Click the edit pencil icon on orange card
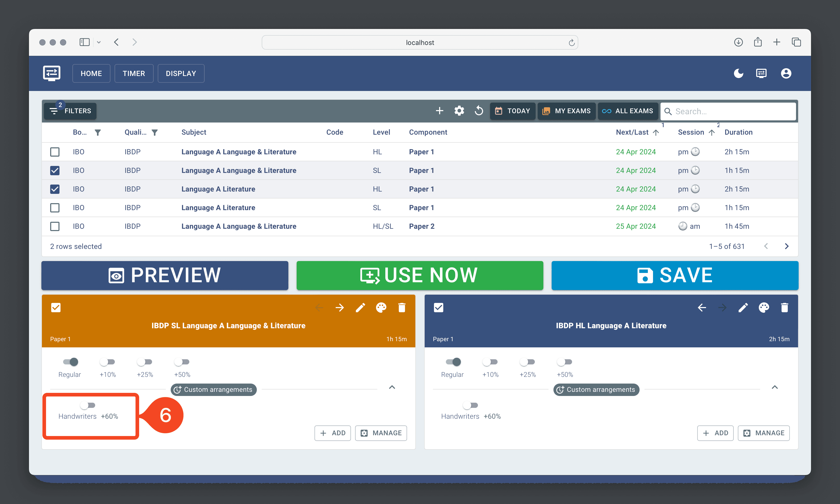840x504 pixels. tap(361, 308)
